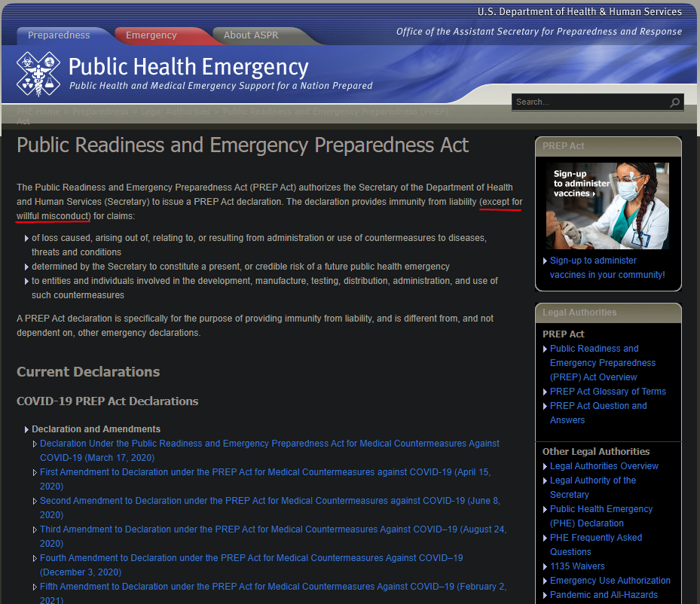700x604 pixels.
Task: Click the Sign-up to administer vaccines image
Action: (607, 206)
